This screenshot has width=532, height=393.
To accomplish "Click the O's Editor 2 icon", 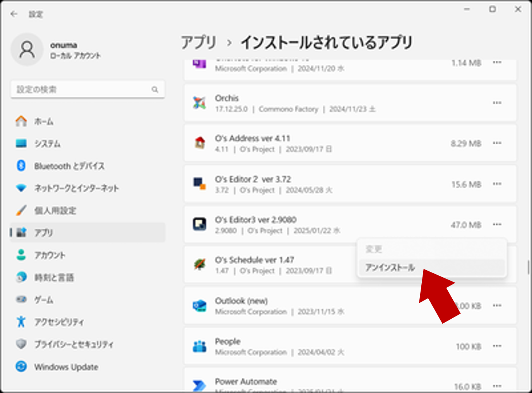I will [x=200, y=184].
